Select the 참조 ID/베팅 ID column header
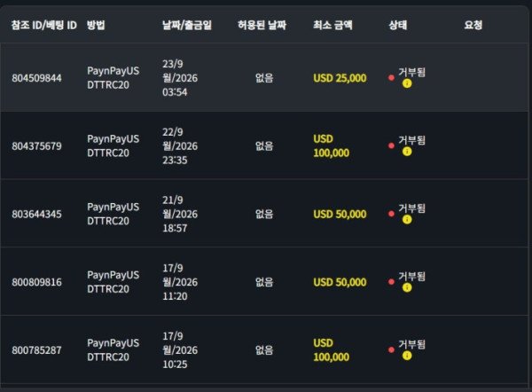 click(44, 25)
